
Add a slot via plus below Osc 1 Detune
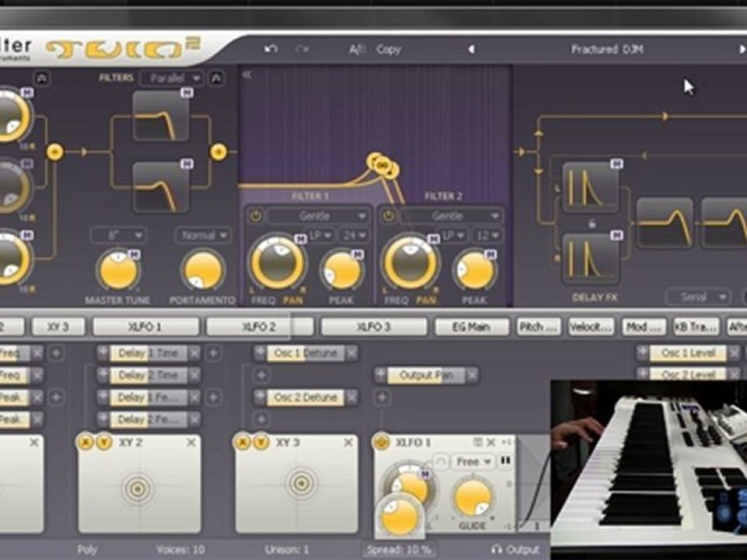pyautogui.click(x=261, y=375)
